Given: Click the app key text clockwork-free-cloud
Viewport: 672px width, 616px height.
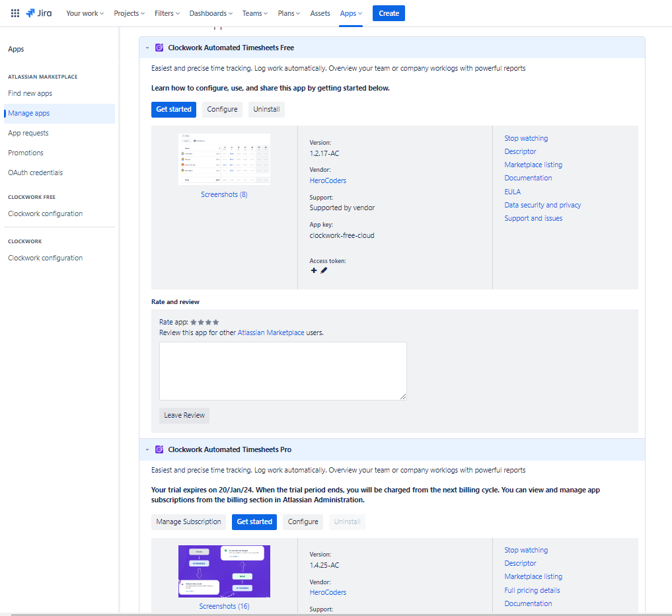Looking at the screenshot, I should pyautogui.click(x=342, y=235).
